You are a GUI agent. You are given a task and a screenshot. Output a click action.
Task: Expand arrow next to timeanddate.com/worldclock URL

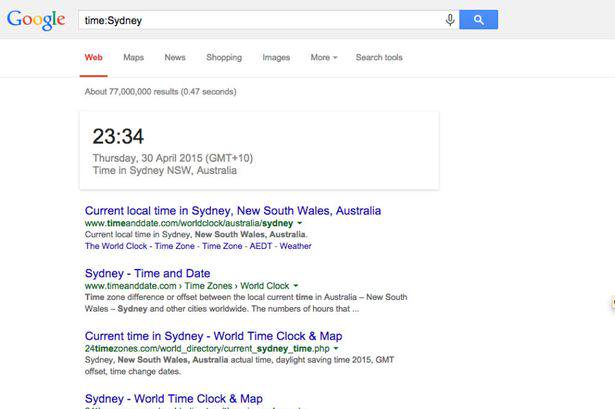click(299, 224)
